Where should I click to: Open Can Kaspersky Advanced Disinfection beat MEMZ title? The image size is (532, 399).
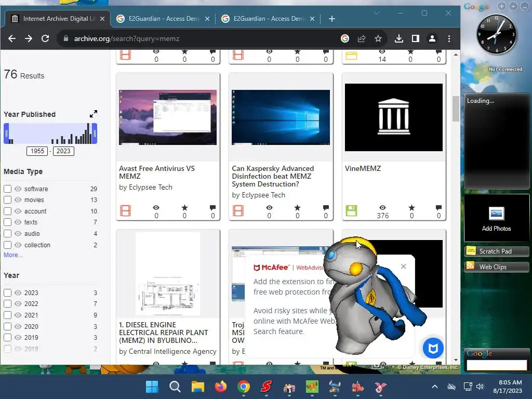pyautogui.click(x=273, y=176)
